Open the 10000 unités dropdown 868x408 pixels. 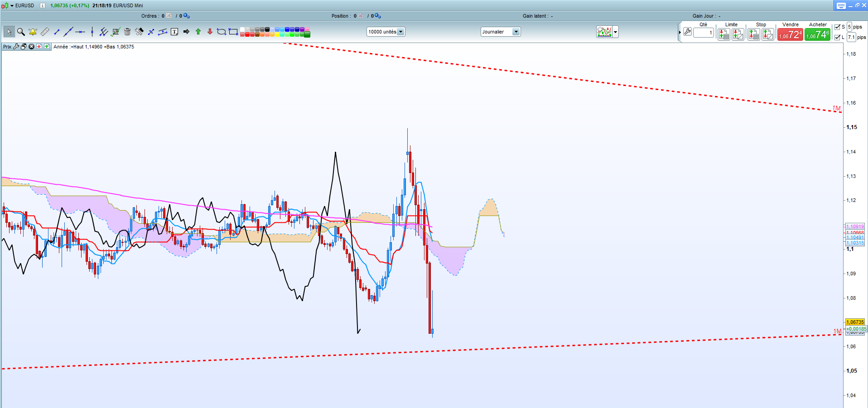(x=386, y=32)
